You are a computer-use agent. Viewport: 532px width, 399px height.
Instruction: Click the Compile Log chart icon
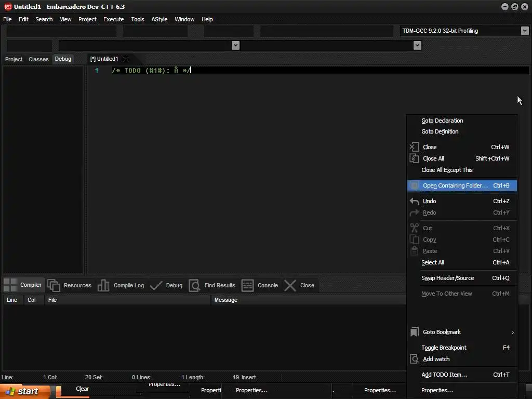[103, 285]
